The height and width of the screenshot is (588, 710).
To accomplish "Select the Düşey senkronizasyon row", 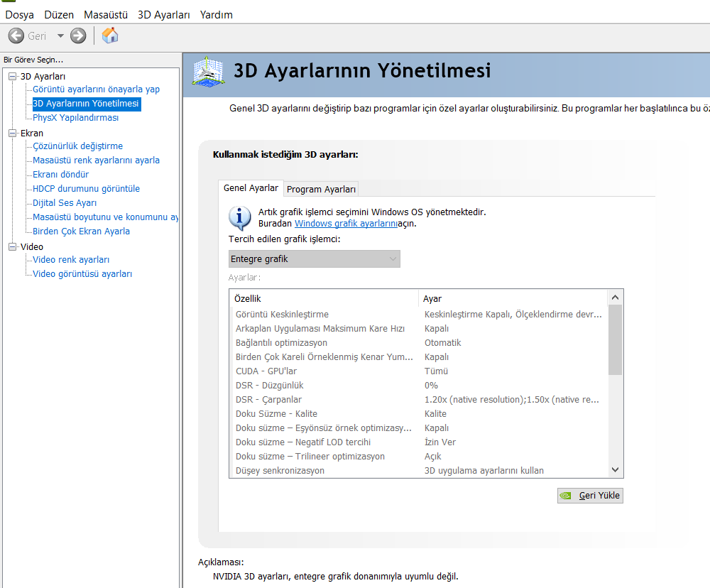I will [419, 471].
